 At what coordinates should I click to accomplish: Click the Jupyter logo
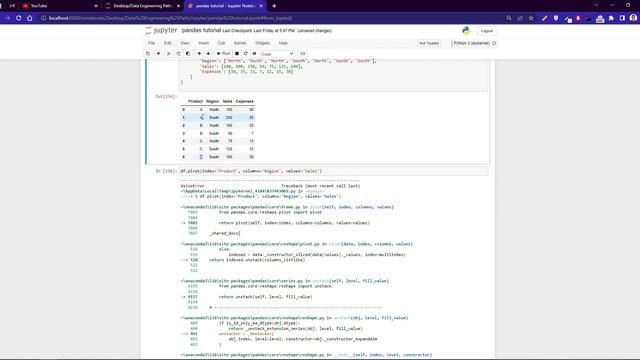(x=161, y=31)
